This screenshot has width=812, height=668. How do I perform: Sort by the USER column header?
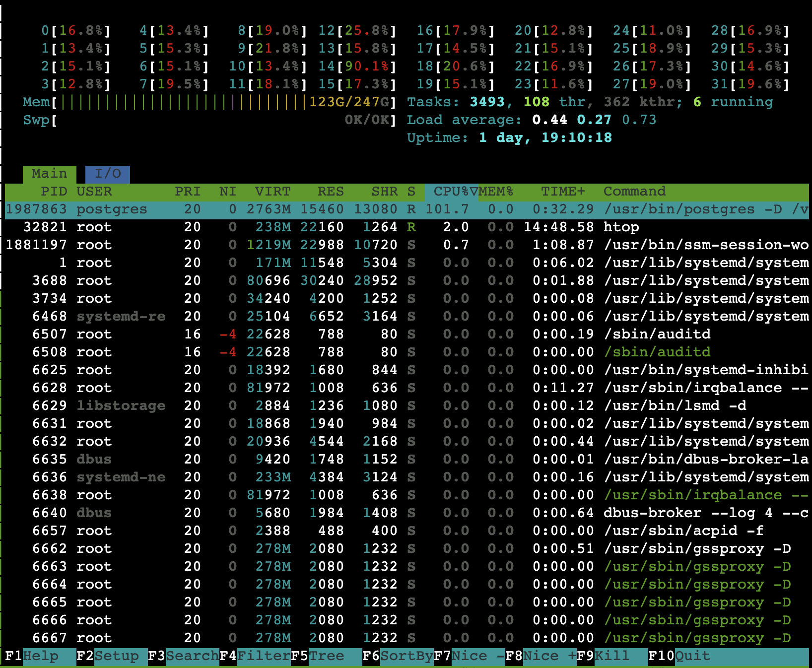click(x=94, y=192)
